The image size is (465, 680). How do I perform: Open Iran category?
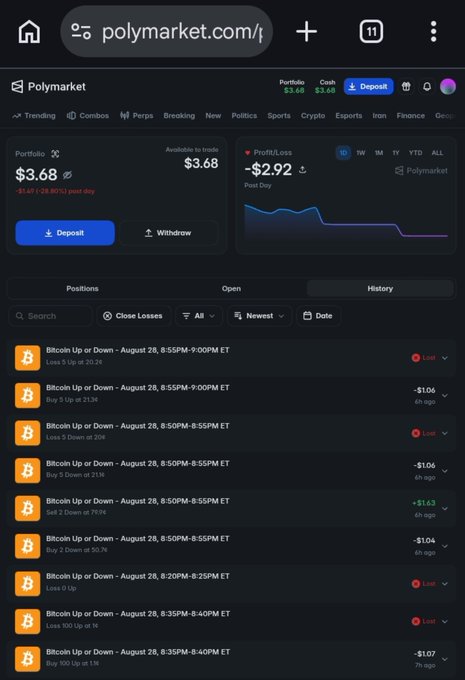pos(379,116)
